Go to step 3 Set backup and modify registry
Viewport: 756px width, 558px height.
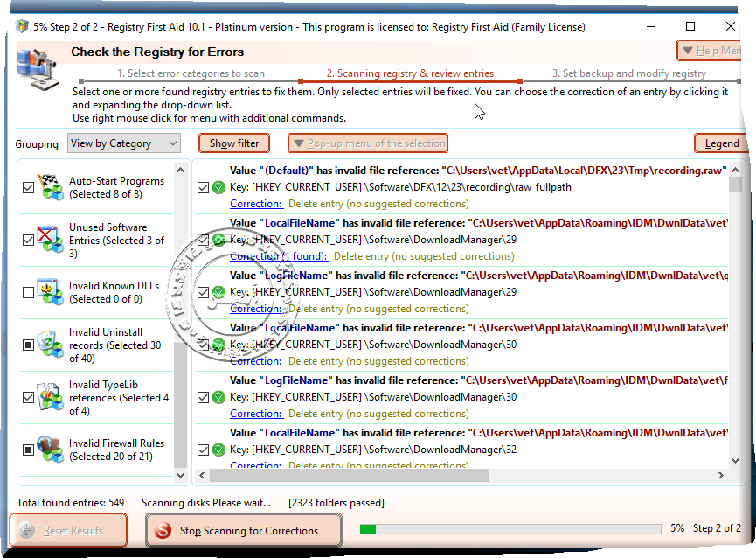pyautogui.click(x=629, y=73)
